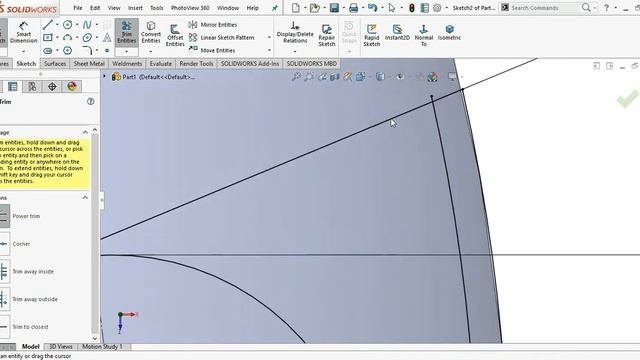Open the Section View tool

tap(335, 76)
